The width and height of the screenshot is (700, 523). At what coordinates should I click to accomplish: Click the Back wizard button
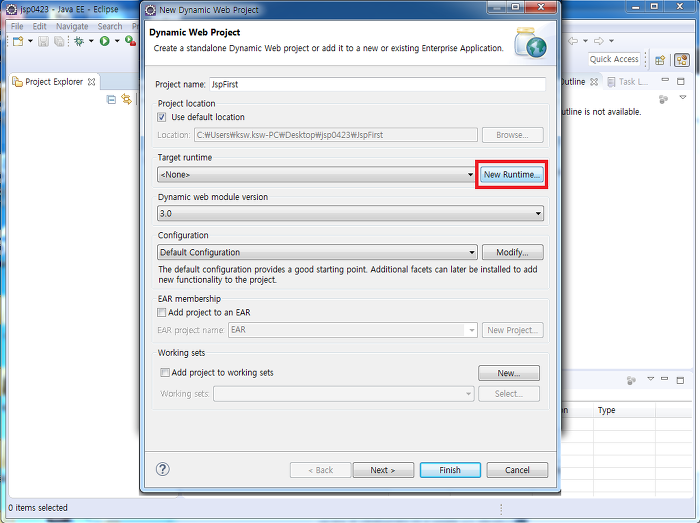click(320, 470)
